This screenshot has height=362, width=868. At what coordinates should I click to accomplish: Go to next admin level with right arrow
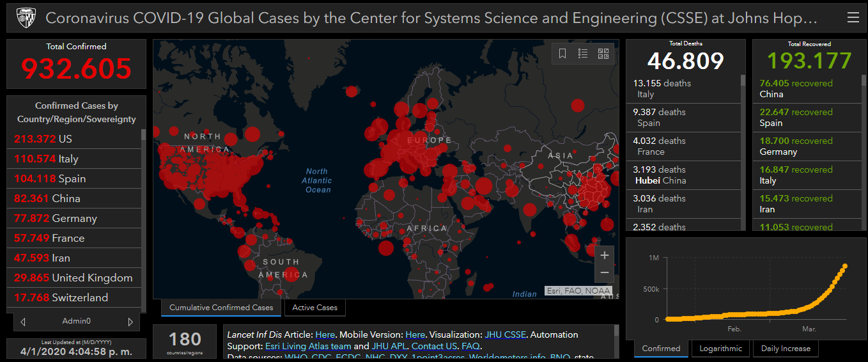pyautogui.click(x=130, y=322)
